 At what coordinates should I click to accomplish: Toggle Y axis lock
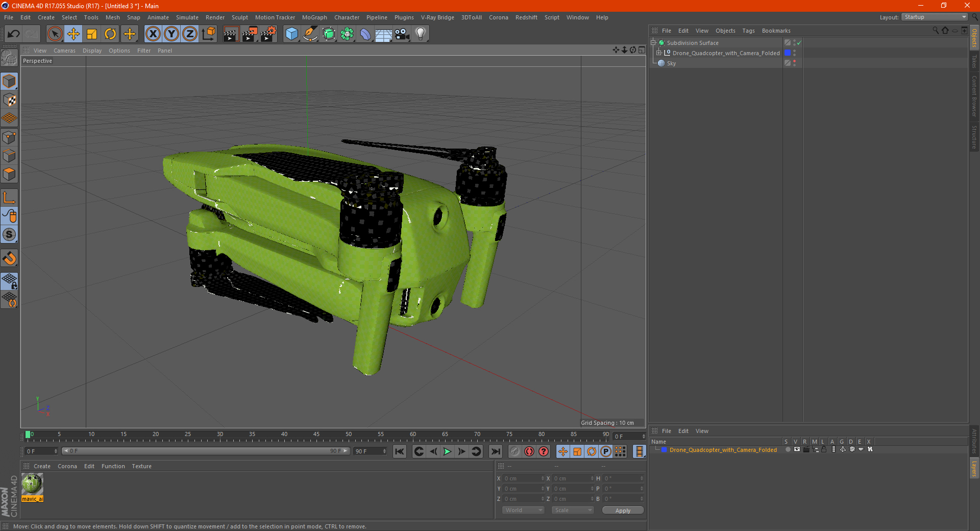pyautogui.click(x=171, y=34)
